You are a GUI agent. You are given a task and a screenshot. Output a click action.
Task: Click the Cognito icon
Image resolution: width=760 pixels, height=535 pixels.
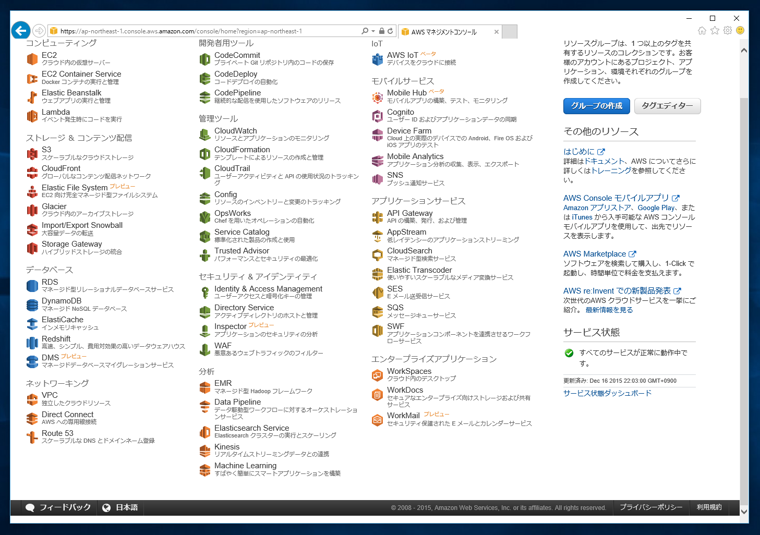coord(378,116)
